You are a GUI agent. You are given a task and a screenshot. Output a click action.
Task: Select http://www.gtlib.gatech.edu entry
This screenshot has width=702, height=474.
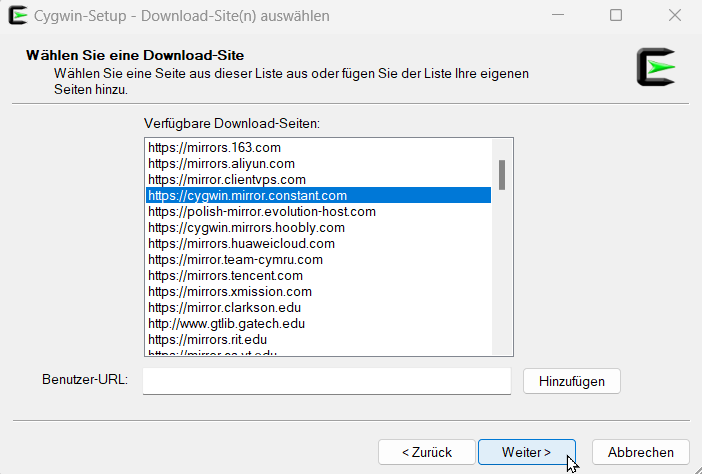pos(226,323)
